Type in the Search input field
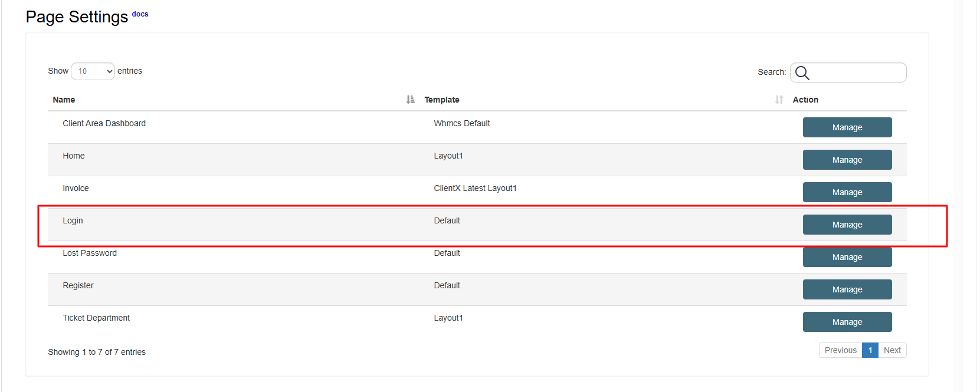This screenshot has width=980, height=392. point(857,73)
